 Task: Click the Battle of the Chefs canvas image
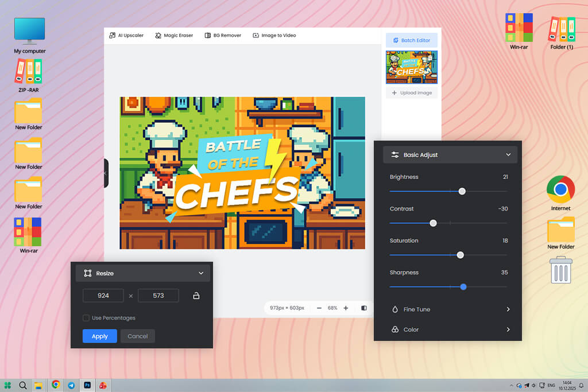(x=242, y=173)
